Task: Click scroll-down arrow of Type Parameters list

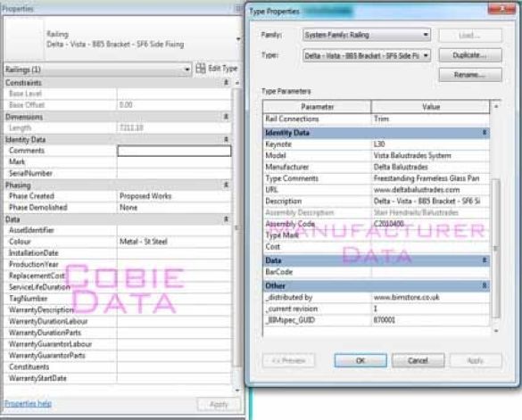Action: tap(496, 331)
